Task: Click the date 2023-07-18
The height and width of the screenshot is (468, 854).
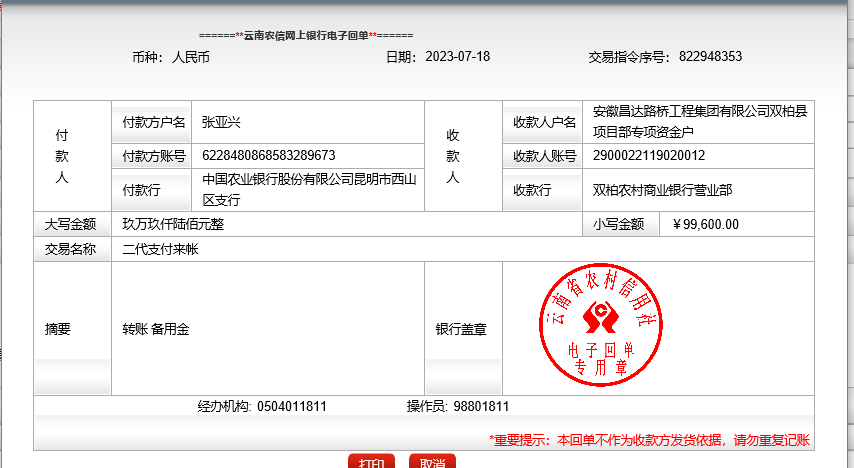Action: pos(457,56)
